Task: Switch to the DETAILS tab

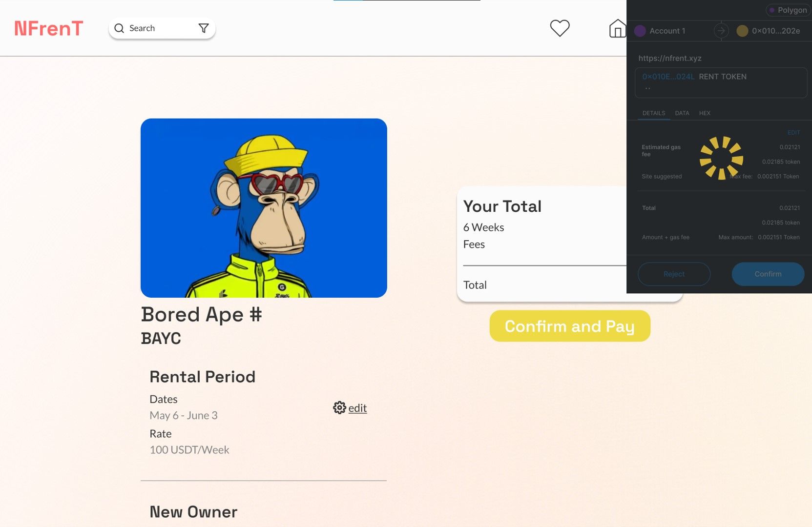Action: coord(654,113)
